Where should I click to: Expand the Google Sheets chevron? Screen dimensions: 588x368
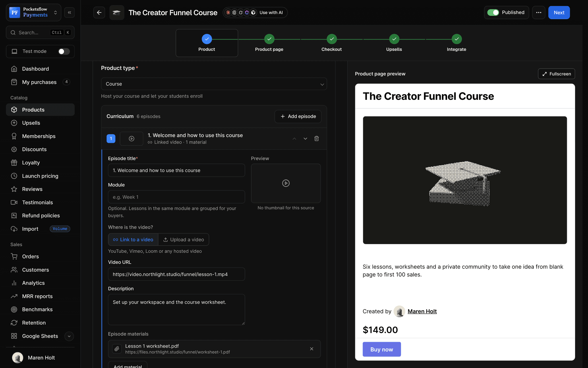click(x=69, y=336)
